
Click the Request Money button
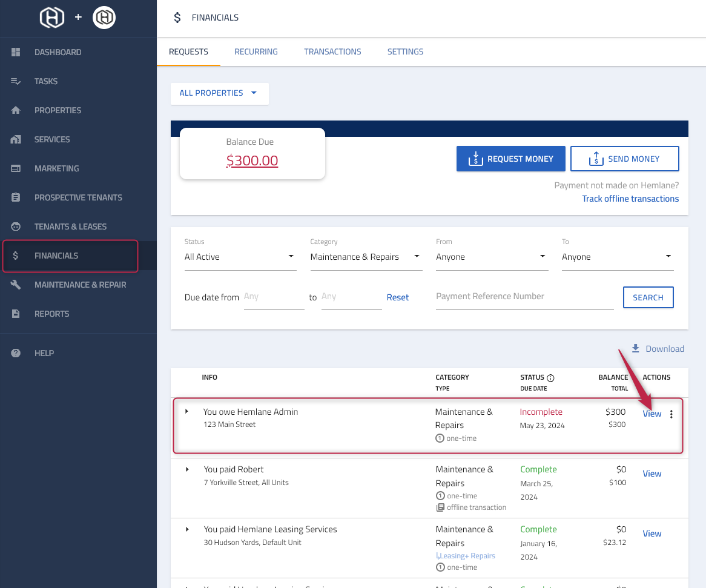tap(510, 159)
